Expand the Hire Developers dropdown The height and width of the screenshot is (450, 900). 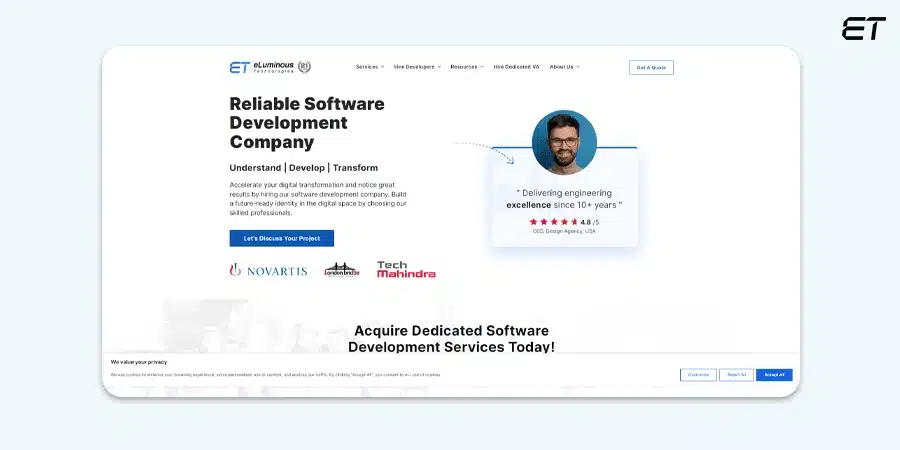417,67
